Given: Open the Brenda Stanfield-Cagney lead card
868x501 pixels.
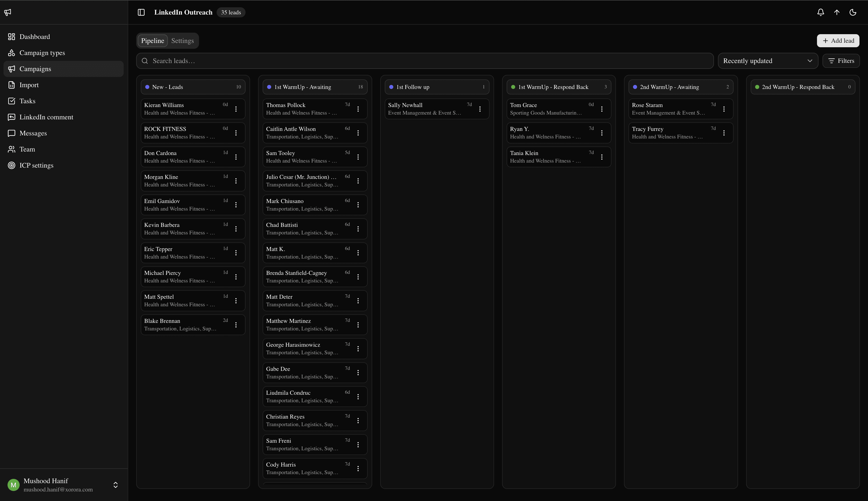Looking at the screenshot, I should coord(315,277).
